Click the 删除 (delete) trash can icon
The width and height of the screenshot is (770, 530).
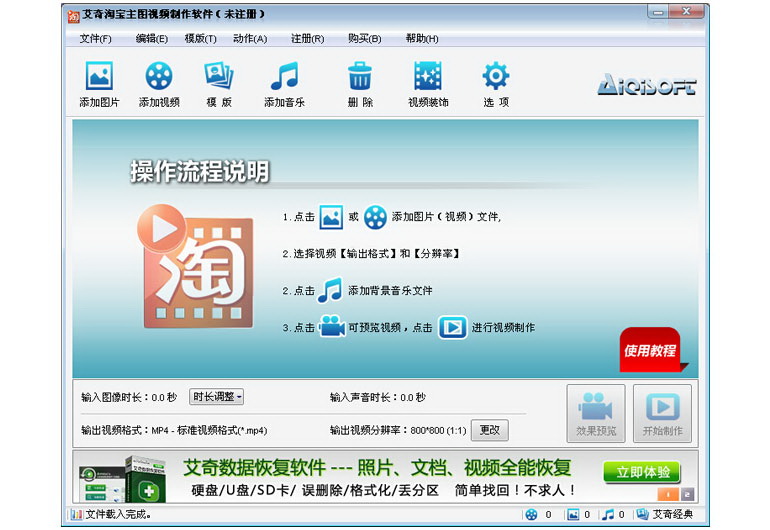(x=360, y=76)
